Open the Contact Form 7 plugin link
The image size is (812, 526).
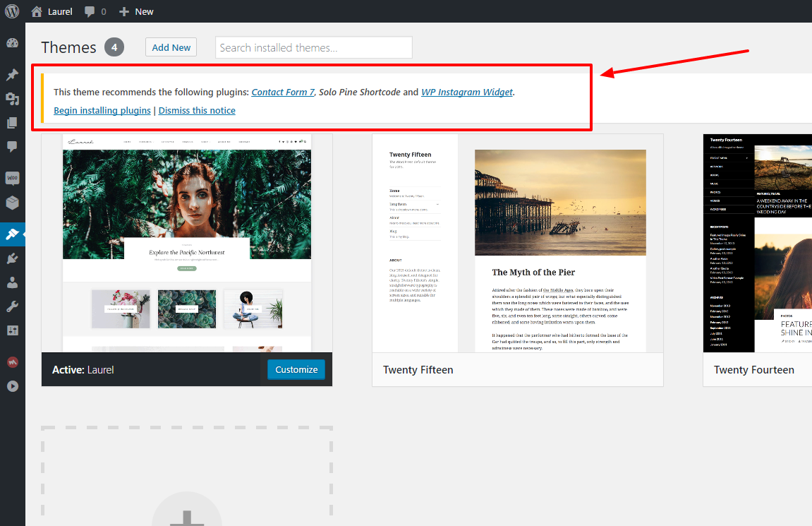tap(283, 92)
